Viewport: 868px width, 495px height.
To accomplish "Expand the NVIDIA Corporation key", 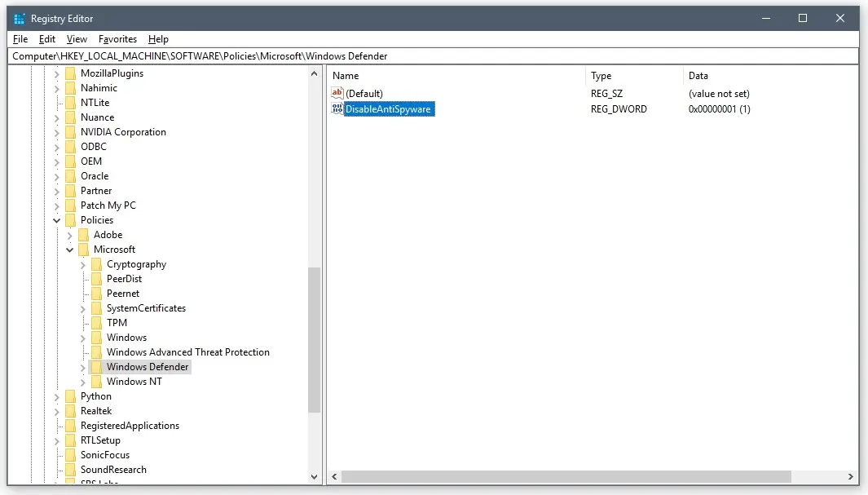I will pyautogui.click(x=56, y=132).
